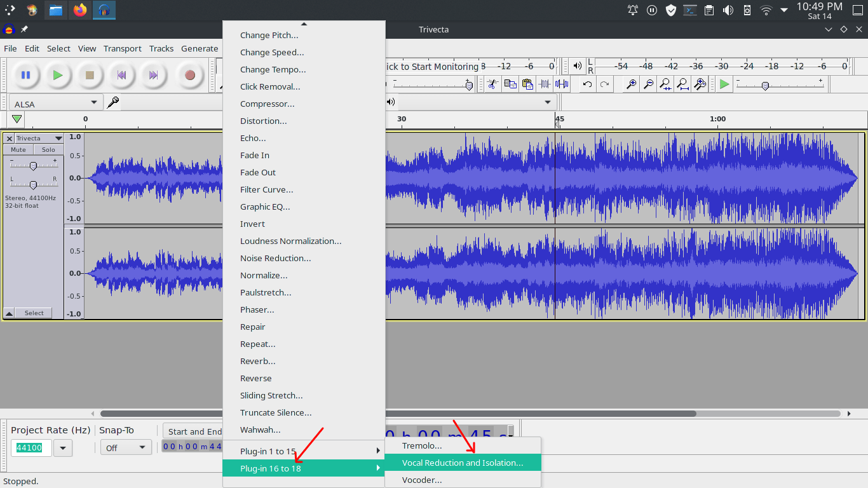Fit selection to width zoom icon
Screen dimensions: 868x488
pyautogui.click(x=665, y=84)
